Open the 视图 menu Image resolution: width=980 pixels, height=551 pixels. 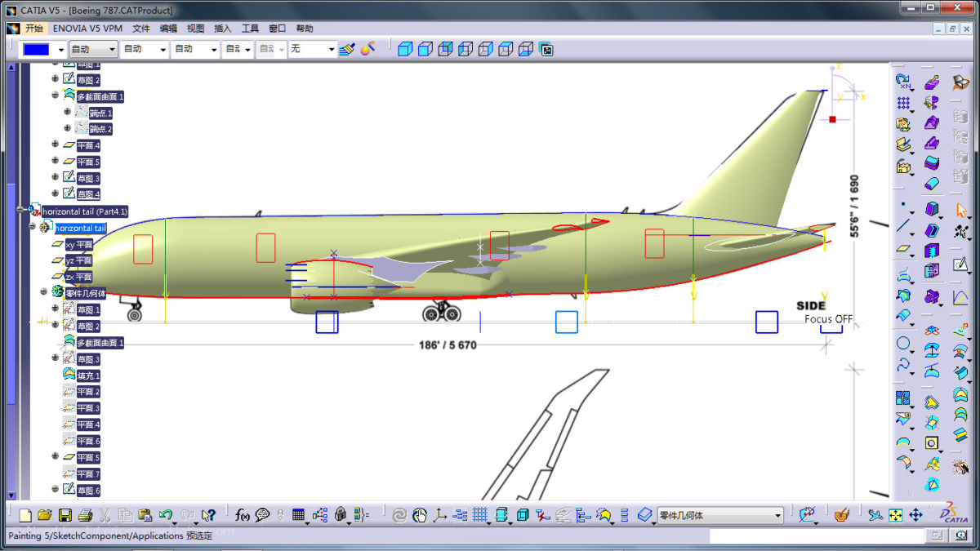[196, 29]
